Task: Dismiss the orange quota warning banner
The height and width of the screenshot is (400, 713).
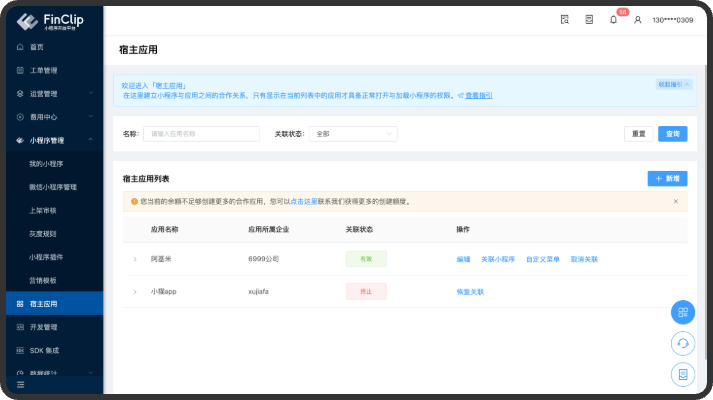Action: pyautogui.click(x=675, y=201)
